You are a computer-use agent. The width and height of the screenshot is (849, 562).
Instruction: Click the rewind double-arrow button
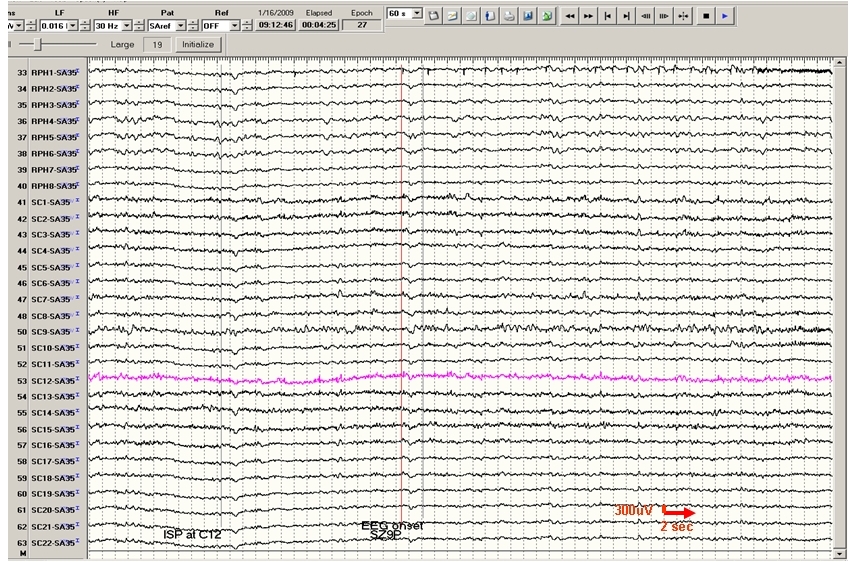[570, 18]
